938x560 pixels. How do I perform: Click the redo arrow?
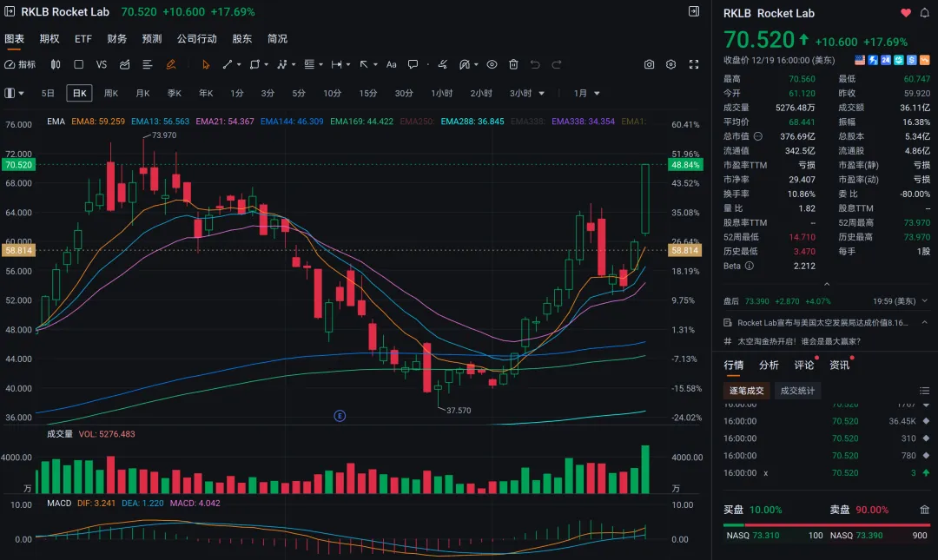tap(557, 64)
